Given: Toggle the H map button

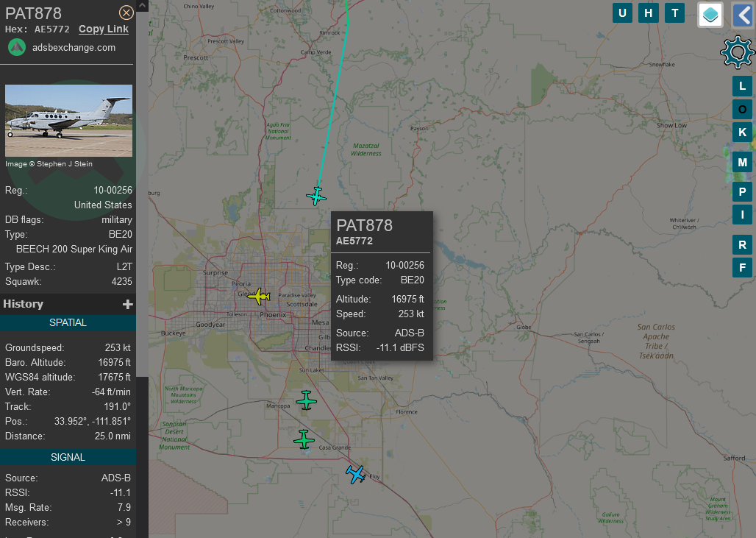Looking at the screenshot, I should pos(649,13).
